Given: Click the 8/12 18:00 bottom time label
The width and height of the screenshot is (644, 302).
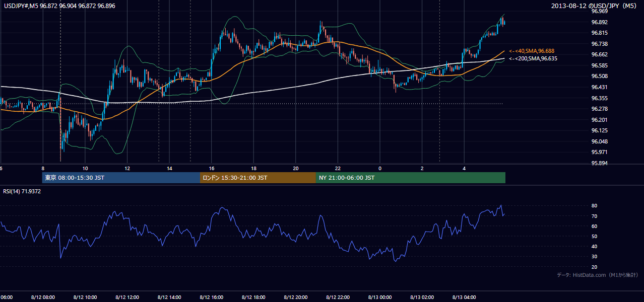Looking at the screenshot, I should (x=253, y=297).
